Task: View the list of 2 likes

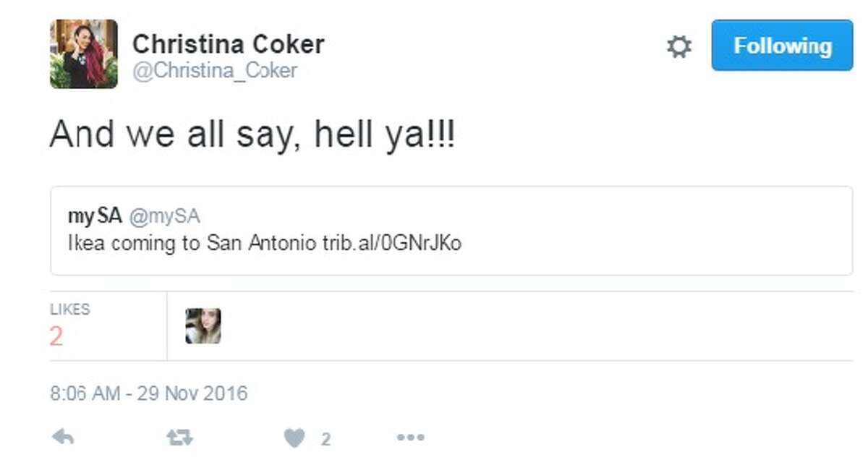Action: click(x=56, y=336)
